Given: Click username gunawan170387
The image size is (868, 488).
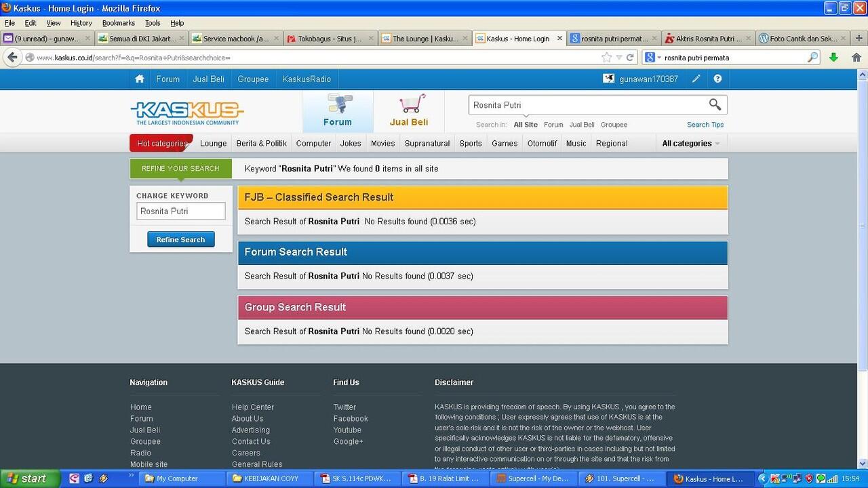Looking at the screenshot, I should coord(648,79).
